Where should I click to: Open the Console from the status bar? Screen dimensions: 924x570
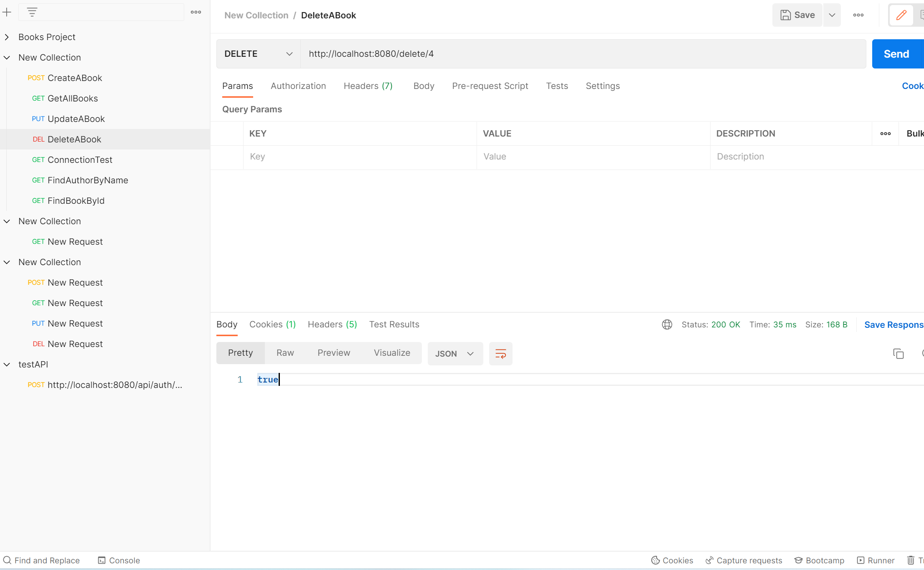(x=118, y=560)
